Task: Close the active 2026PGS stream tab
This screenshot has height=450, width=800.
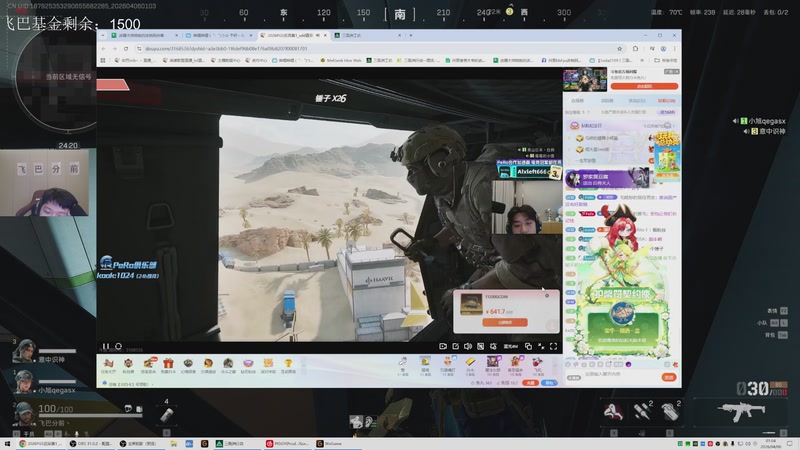Action: (x=325, y=35)
